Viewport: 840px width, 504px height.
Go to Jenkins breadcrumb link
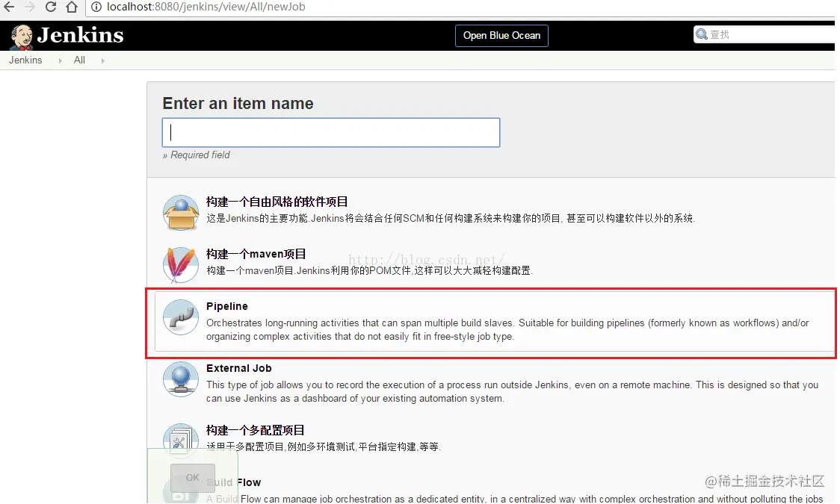[25, 60]
